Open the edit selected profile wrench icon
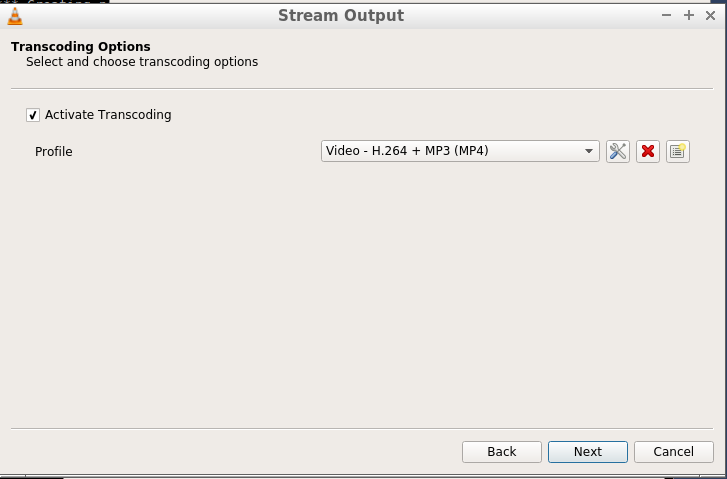This screenshot has height=479, width=727. (x=618, y=151)
